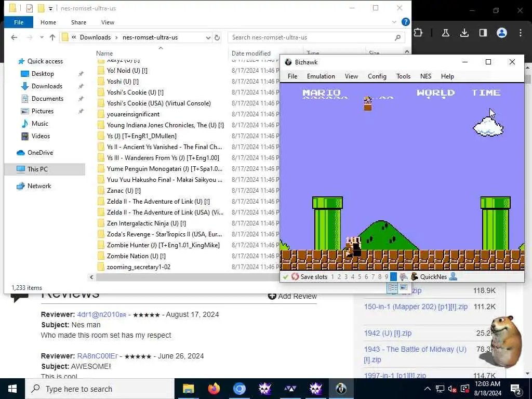Select Music in the navigation pane

click(39, 124)
